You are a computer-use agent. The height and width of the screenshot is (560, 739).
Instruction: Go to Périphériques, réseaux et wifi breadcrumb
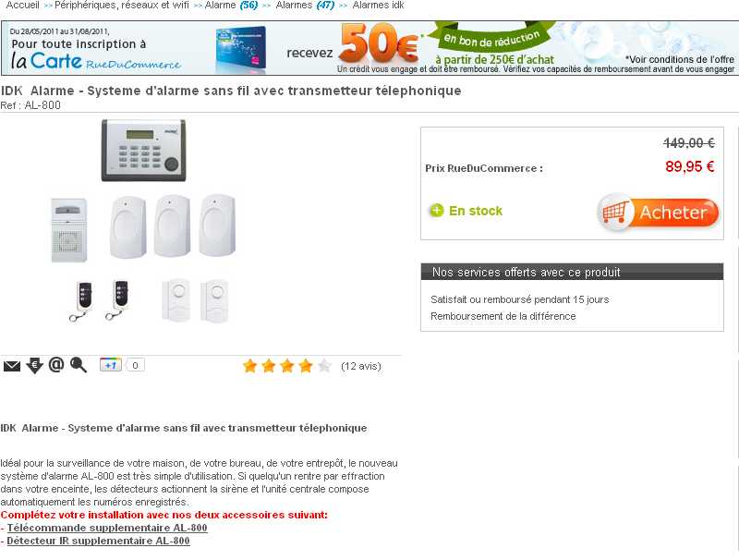tap(122, 6)
